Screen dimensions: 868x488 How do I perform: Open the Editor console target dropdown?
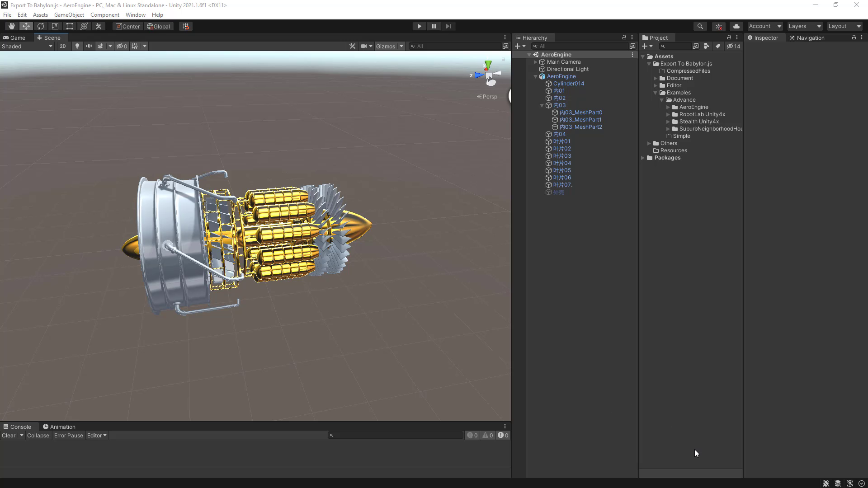click(x=97, y=435)
